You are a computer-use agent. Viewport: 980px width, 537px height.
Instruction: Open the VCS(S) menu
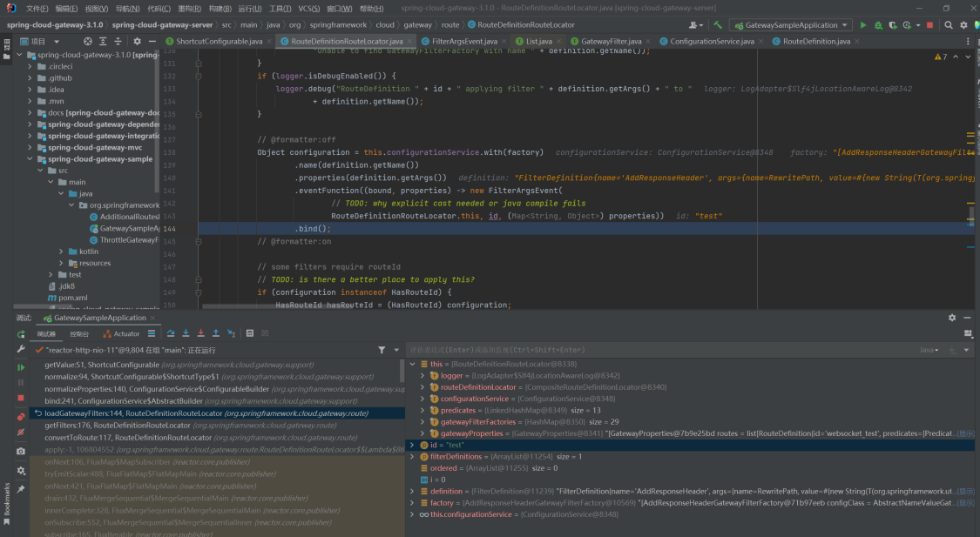point(308,9)
